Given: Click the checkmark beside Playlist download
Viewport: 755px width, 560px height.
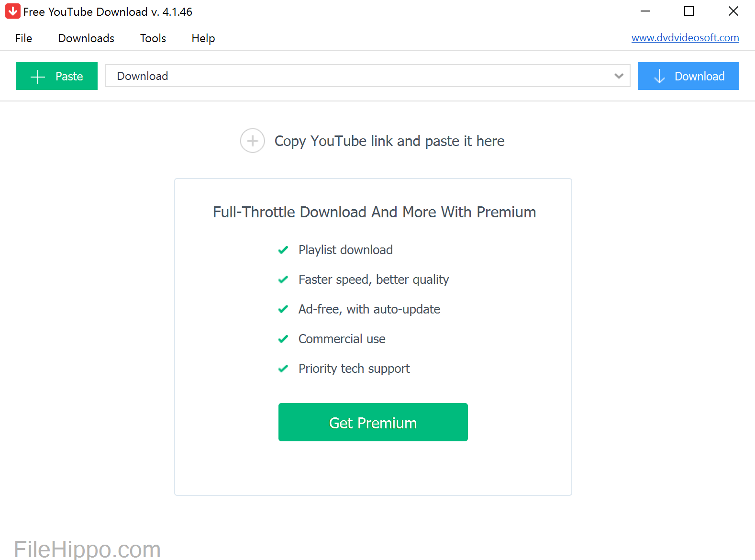Looking at the screenshot, I should [283, 249].
